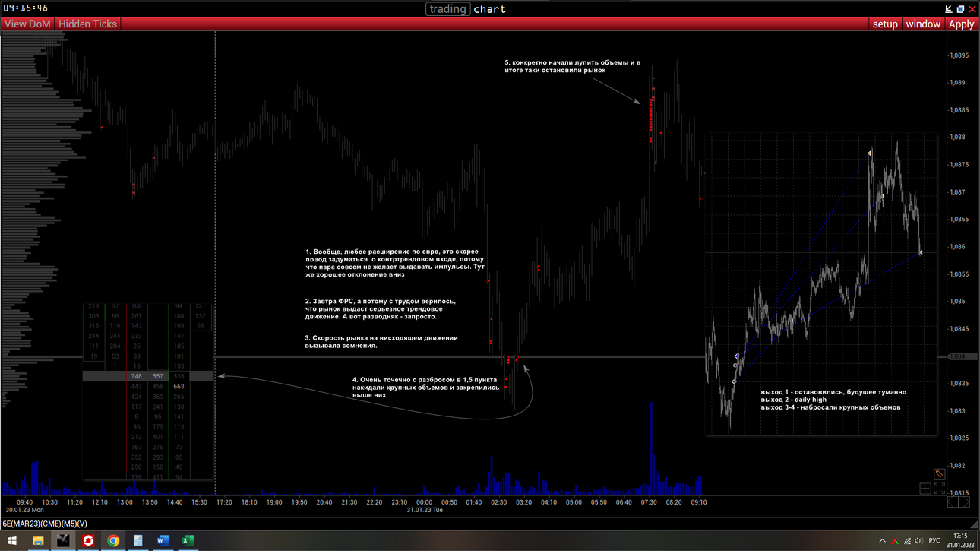Click the Apply button

961,24
